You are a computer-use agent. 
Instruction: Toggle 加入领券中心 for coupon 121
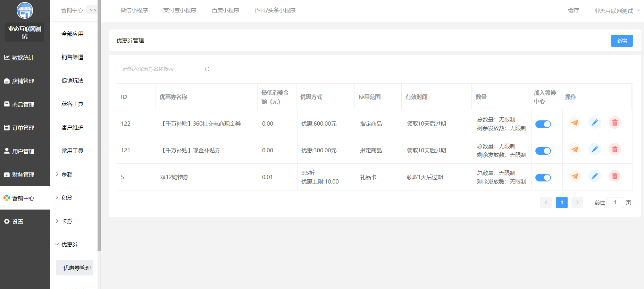coord(543,151)
